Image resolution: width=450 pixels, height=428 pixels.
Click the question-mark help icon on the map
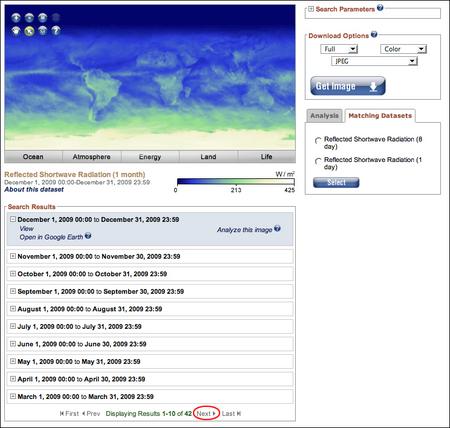[56, 31]
